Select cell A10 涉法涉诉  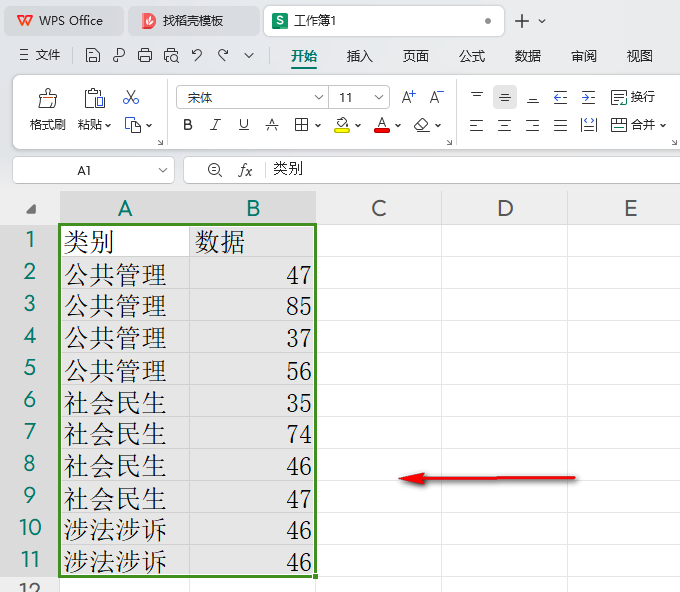(x=125, y=529)
